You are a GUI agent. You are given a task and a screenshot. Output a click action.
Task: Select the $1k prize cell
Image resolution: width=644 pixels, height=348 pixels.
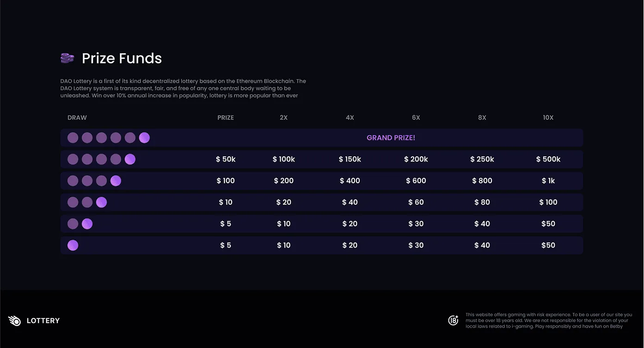point(548,180)
